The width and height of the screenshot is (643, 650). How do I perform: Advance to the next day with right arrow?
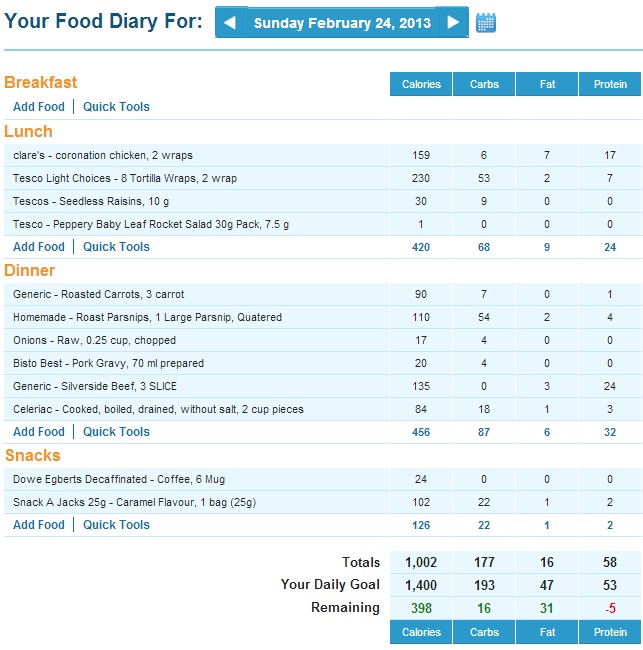[454, 22]
